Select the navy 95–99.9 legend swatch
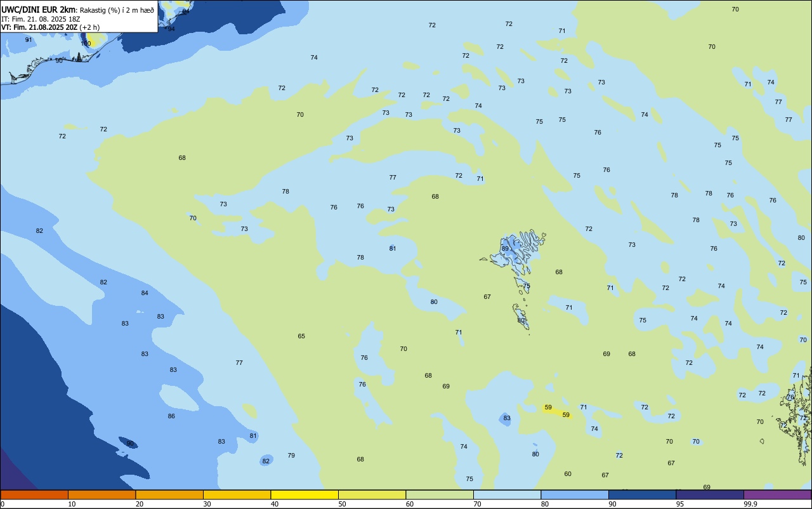812x509 pixels. click(x=710, y=494)
